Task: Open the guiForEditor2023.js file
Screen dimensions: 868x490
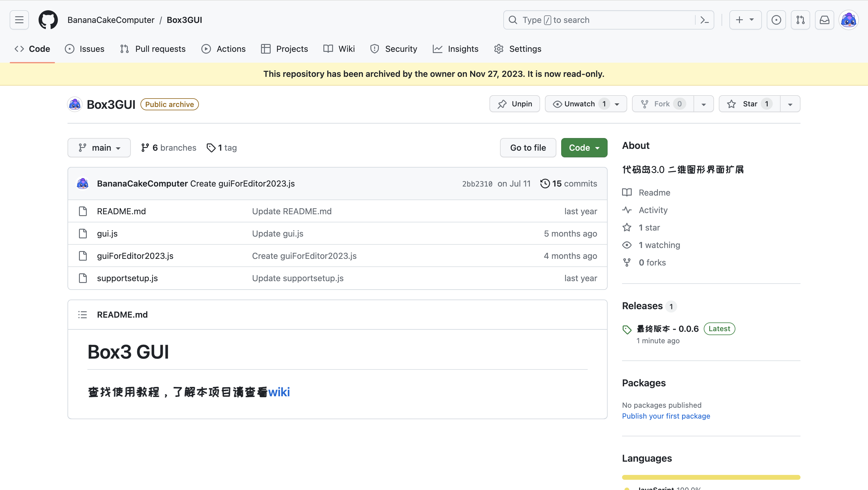Action: point(135,256)
